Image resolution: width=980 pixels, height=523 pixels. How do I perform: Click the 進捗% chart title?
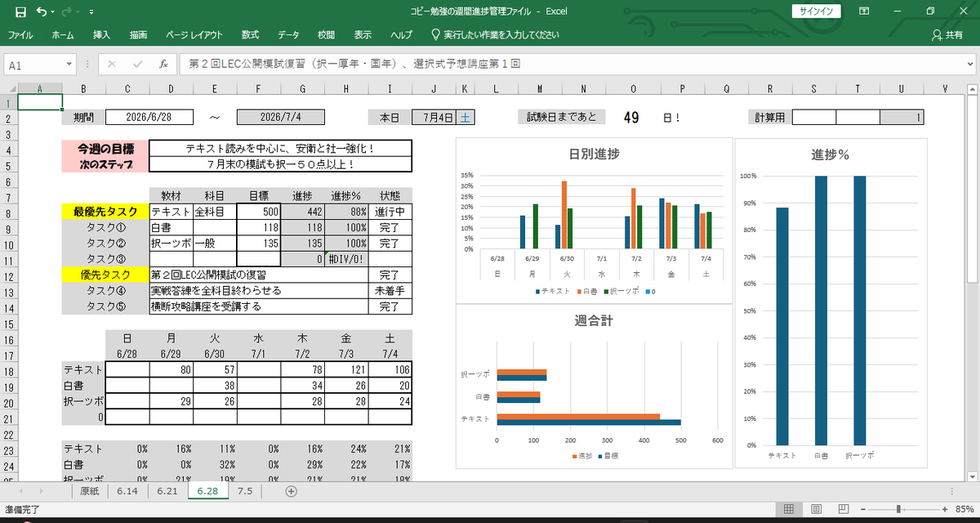pos(832,155)
